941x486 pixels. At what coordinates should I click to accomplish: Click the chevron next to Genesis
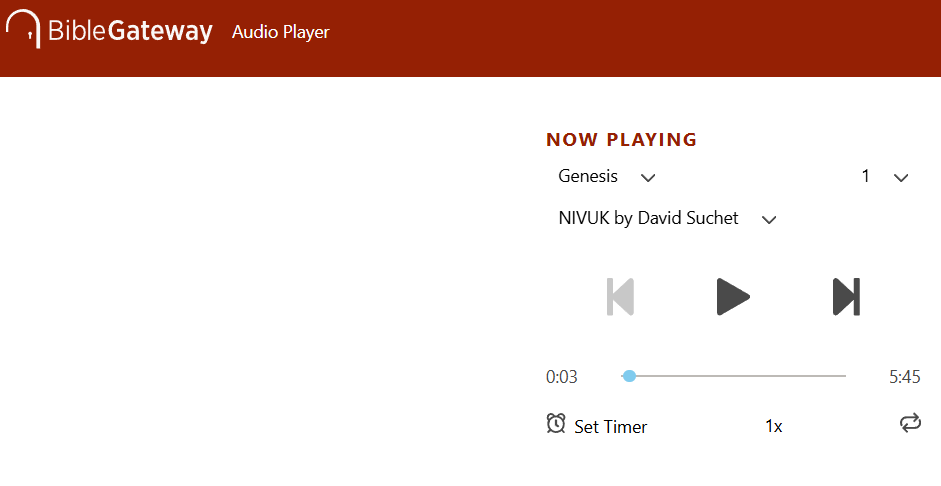[x=648, y=178]
